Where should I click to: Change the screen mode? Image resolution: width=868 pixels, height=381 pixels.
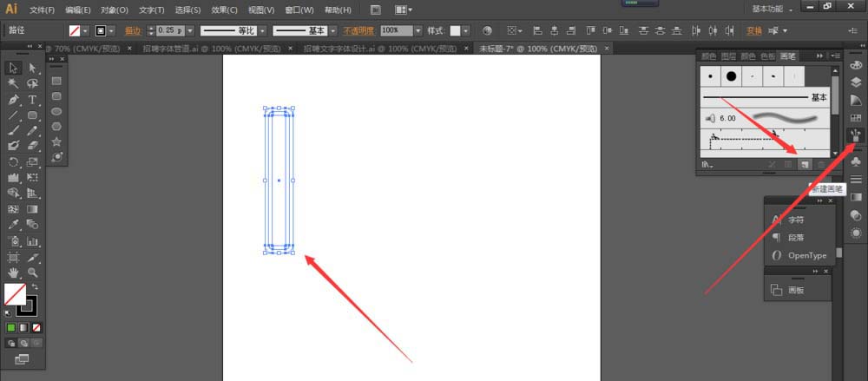tap(22, 360)
